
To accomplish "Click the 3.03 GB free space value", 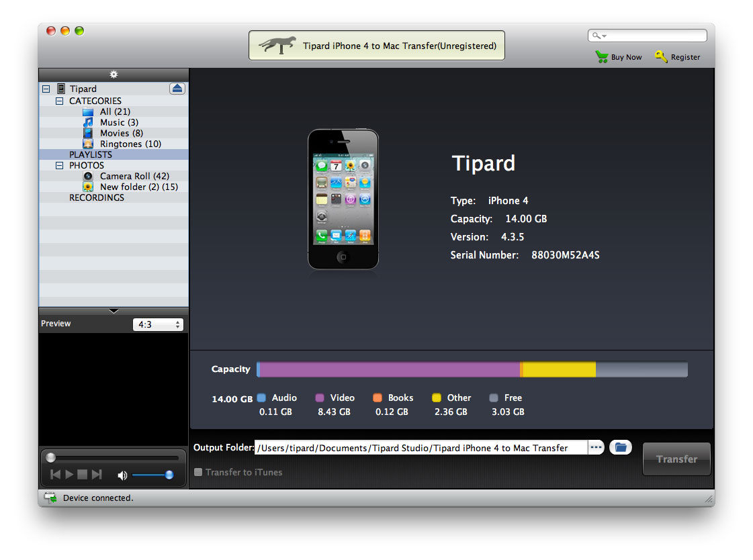I will click(x=508, y=412).
